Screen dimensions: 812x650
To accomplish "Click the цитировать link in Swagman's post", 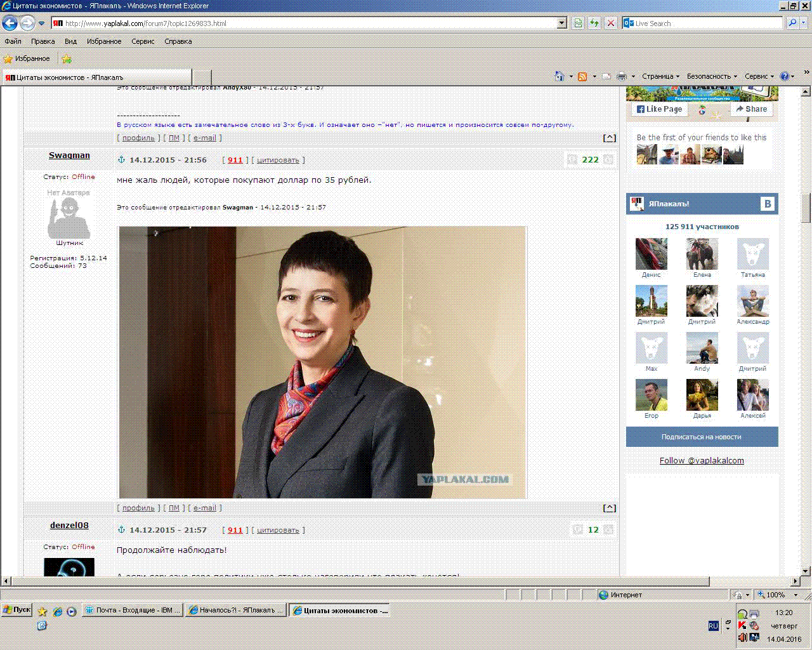I will pyautogui.click(x=278, y=160).
